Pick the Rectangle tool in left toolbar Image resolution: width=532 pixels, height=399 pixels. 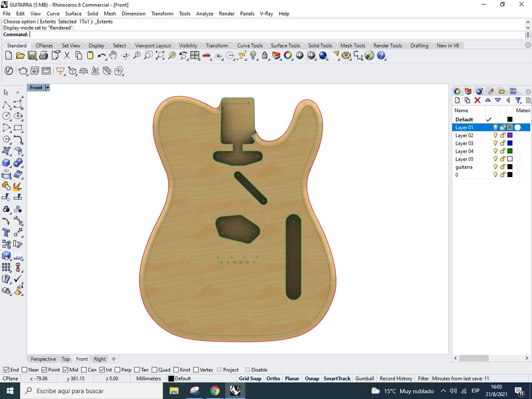click(18, 128)
